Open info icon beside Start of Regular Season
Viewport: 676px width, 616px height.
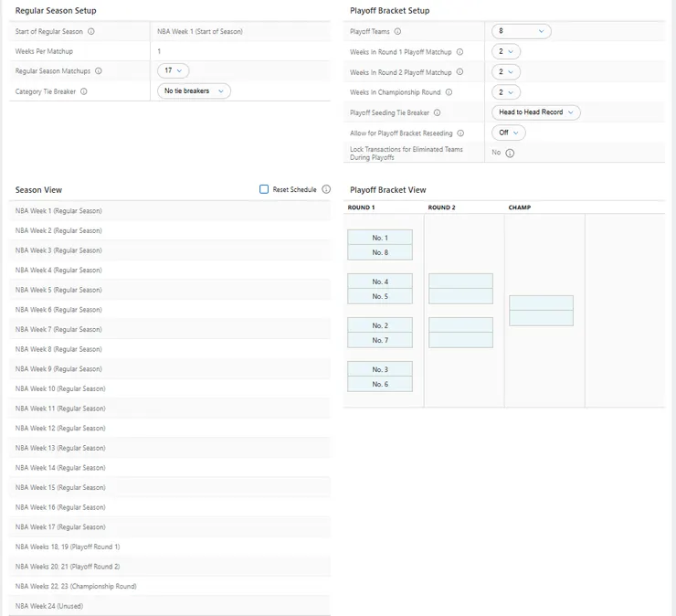(x=91, y=31)
